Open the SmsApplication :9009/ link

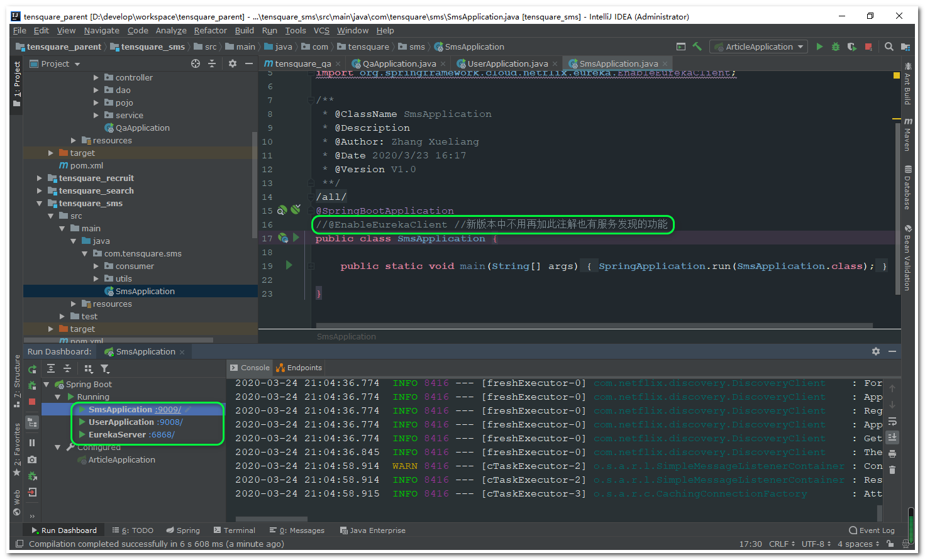tap(167, 409)
